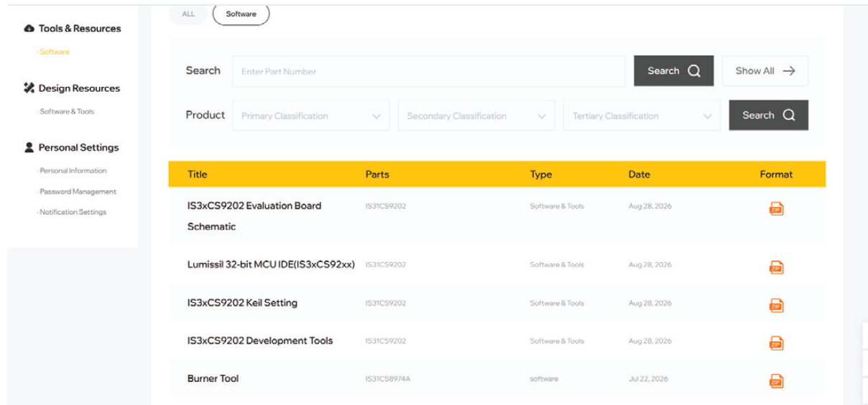
Task: Click the Type column header
Action: coord(541,174)
